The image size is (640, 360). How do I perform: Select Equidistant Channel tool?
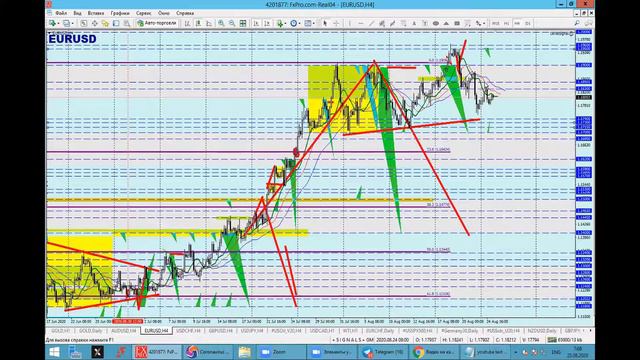coord(381,23)
